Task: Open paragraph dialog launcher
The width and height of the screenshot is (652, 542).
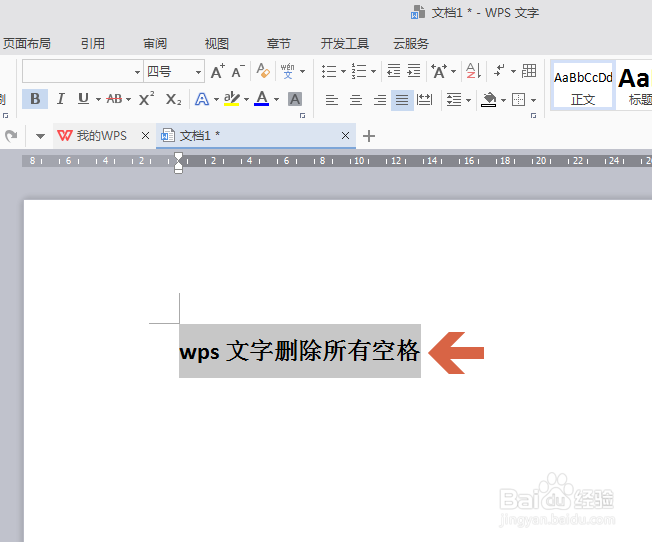Action: 533,115
